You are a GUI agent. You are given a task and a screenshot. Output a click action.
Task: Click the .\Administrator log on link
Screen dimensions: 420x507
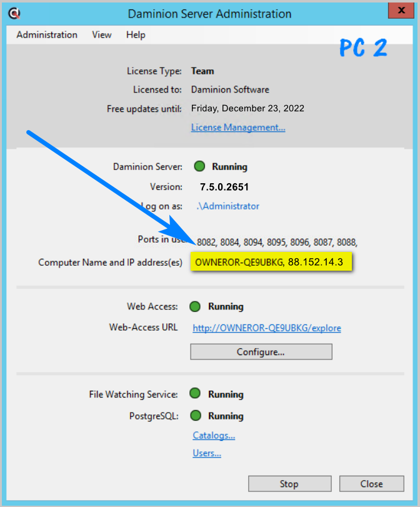229,206
